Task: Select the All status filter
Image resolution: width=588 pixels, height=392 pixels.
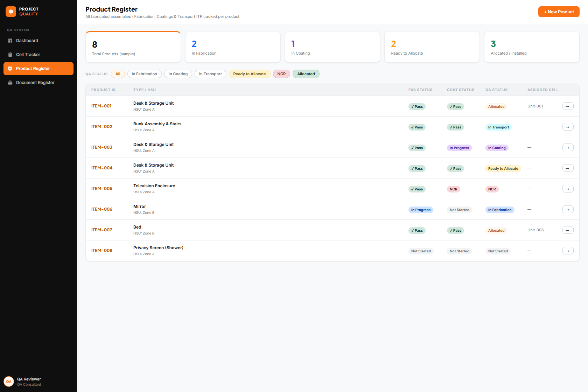Action: [118, 74]
